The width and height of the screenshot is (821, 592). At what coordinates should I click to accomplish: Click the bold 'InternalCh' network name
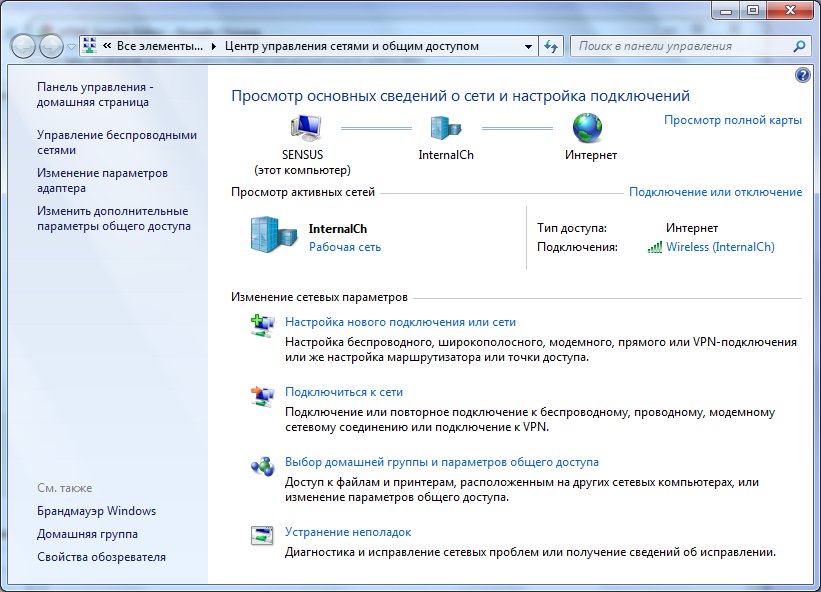338,229
